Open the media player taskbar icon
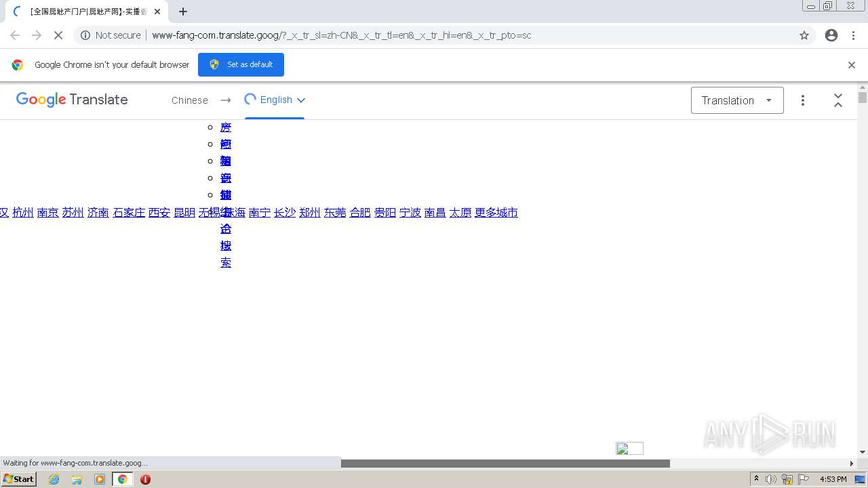The image size is (868, 488). [100, 479]
